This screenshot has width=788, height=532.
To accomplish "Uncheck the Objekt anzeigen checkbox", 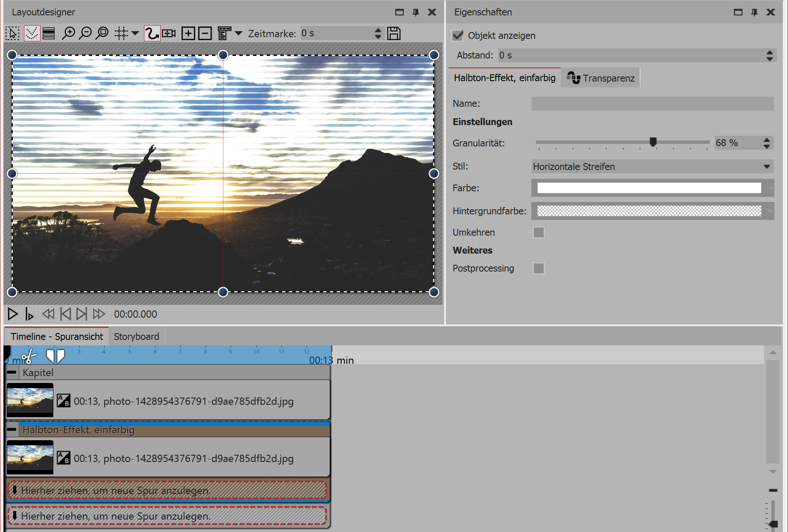I will pos(458,35).
